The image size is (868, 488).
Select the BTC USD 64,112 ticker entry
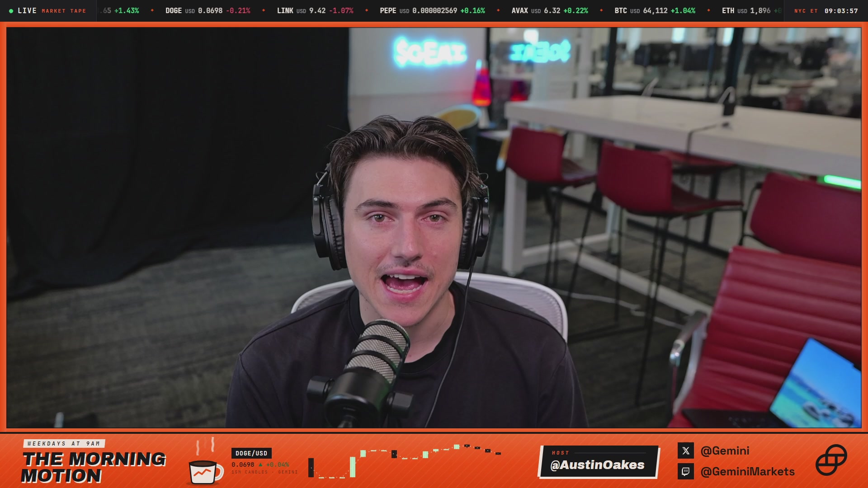click(x=655, y=10)
